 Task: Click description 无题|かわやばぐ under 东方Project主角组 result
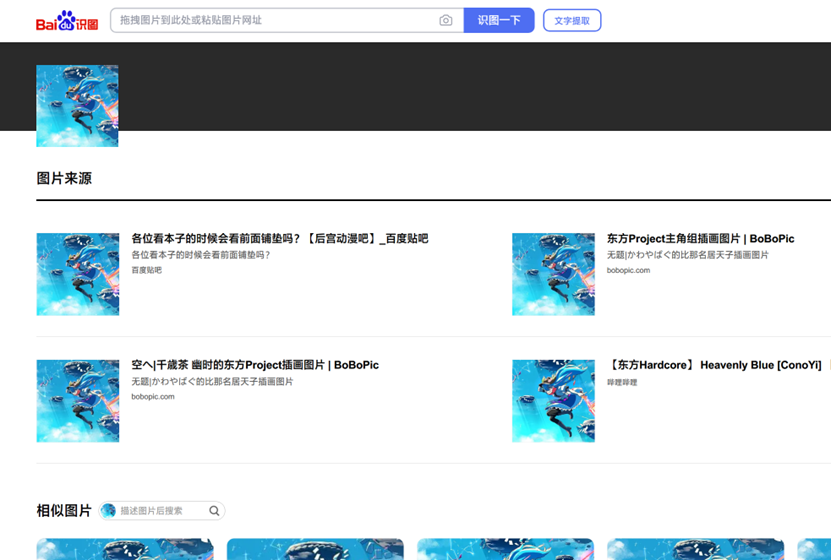687,255
